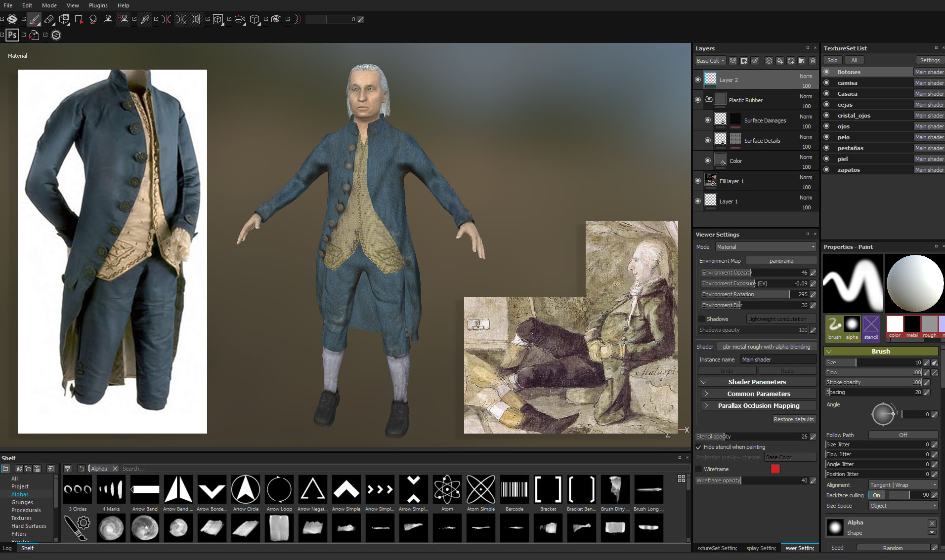This screenshot has height=560, width=945.
Task: Open the camera screenshot tool
Action: (276, 20)
